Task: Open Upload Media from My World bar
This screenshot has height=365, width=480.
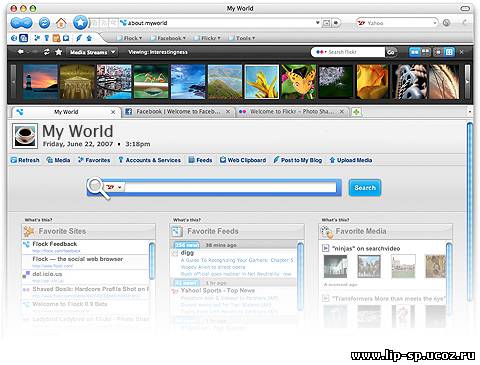Action: point(351,160)
